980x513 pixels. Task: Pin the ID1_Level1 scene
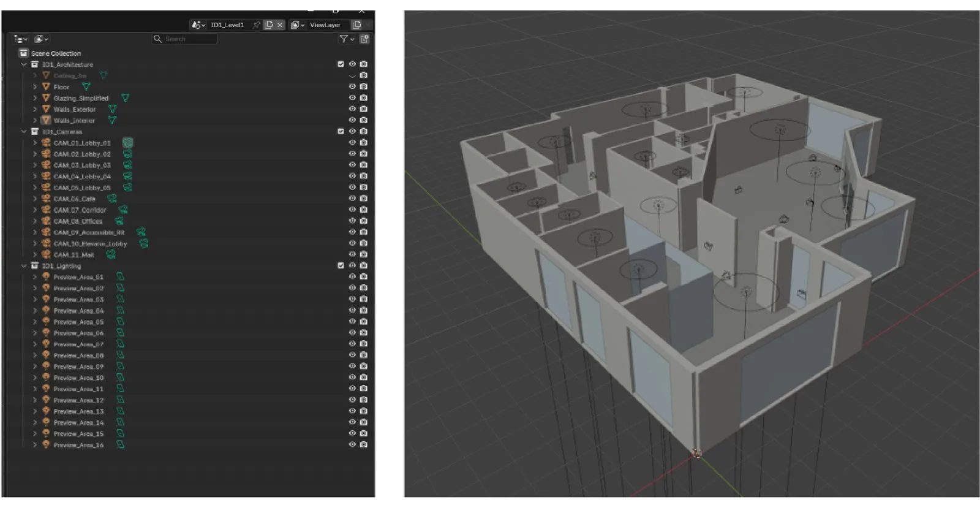pos(257,25)
